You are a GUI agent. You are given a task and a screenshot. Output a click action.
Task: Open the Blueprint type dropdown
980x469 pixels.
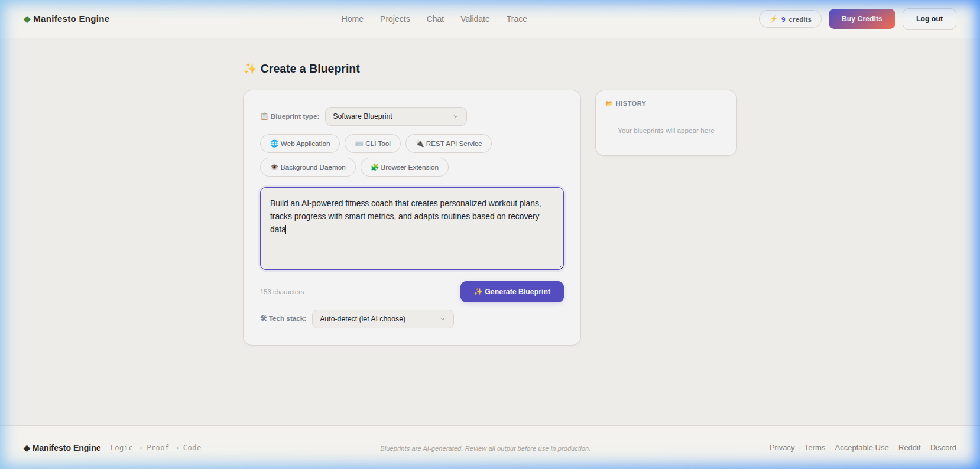pyautogui.click(x=395, y=116)
